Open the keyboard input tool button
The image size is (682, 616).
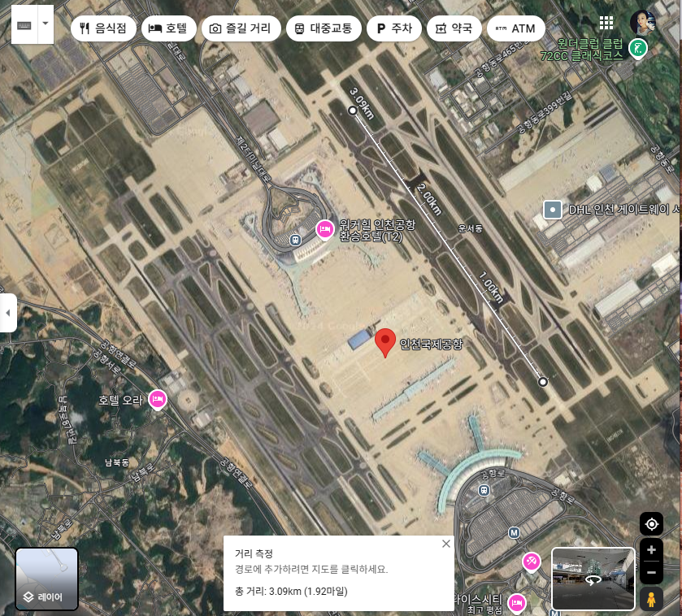[24, 24]
